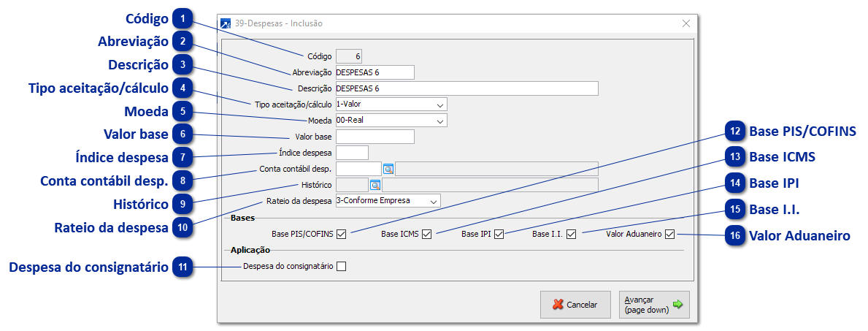868x331 pixels.
Task: Click the Conta contábil desp. code field
Action: [358, 169]
